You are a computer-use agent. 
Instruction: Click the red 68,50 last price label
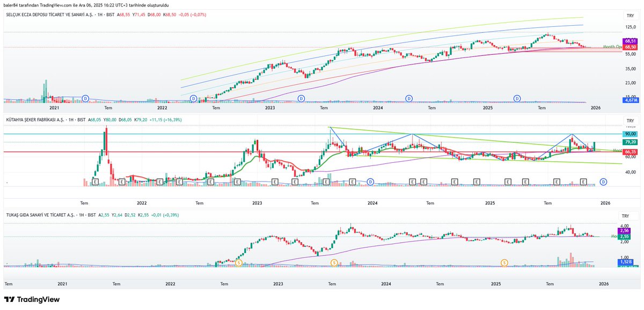(x=630, y=47)
